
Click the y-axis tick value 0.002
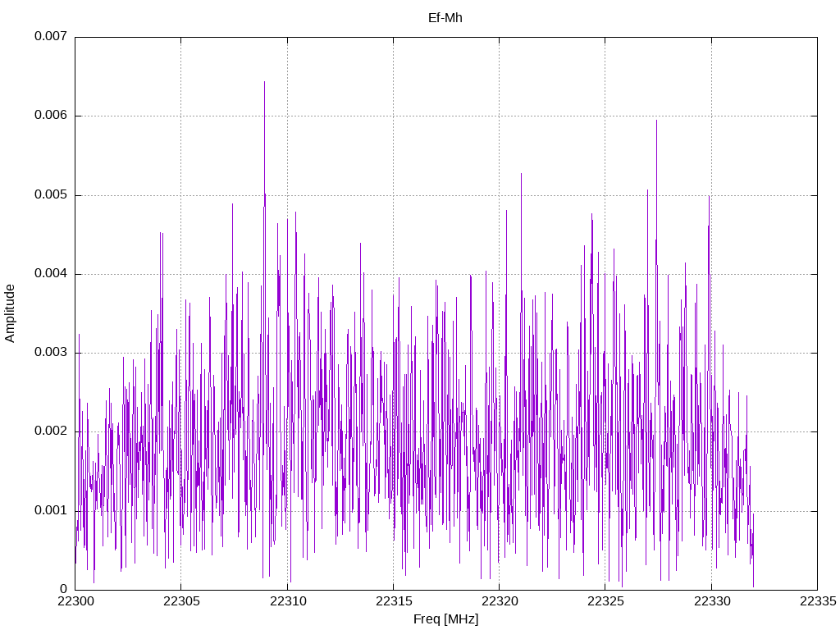point(51,431)
